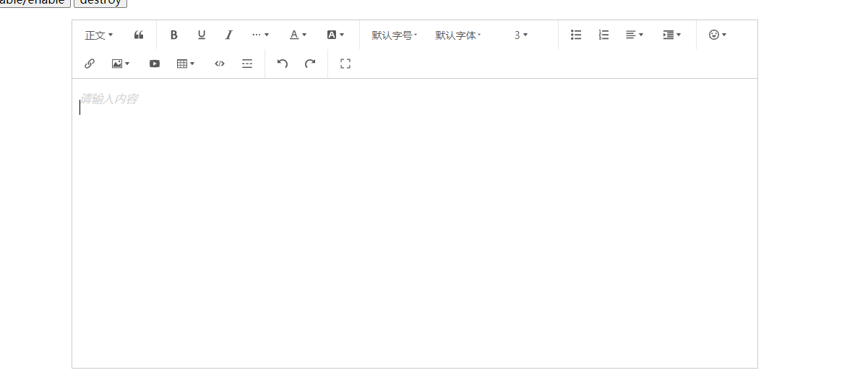The height and width of the screenshot is (378, 868).
Task: Open the font color picker
Action: 298,35
